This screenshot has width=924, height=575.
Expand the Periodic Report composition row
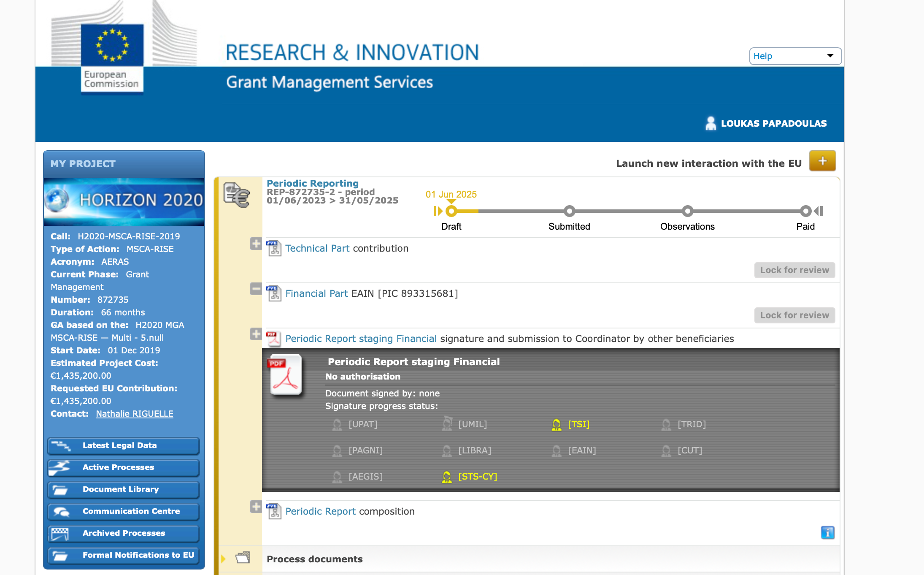click(x=256, y=507)
